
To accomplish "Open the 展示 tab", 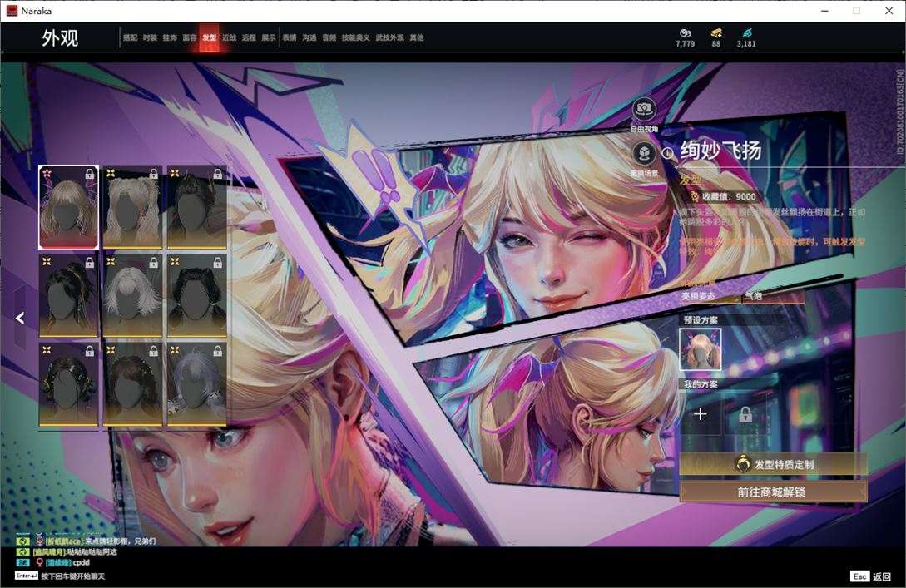I will (x=269, y=37).
